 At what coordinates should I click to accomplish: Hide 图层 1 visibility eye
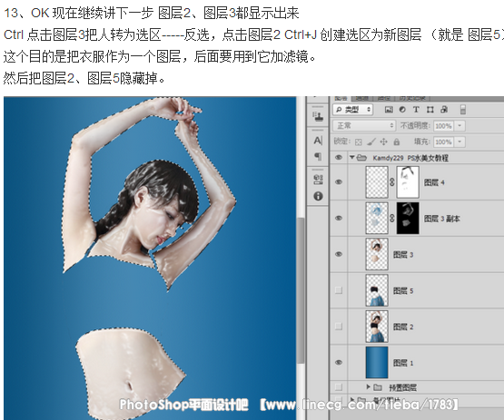tap(339, 362)
